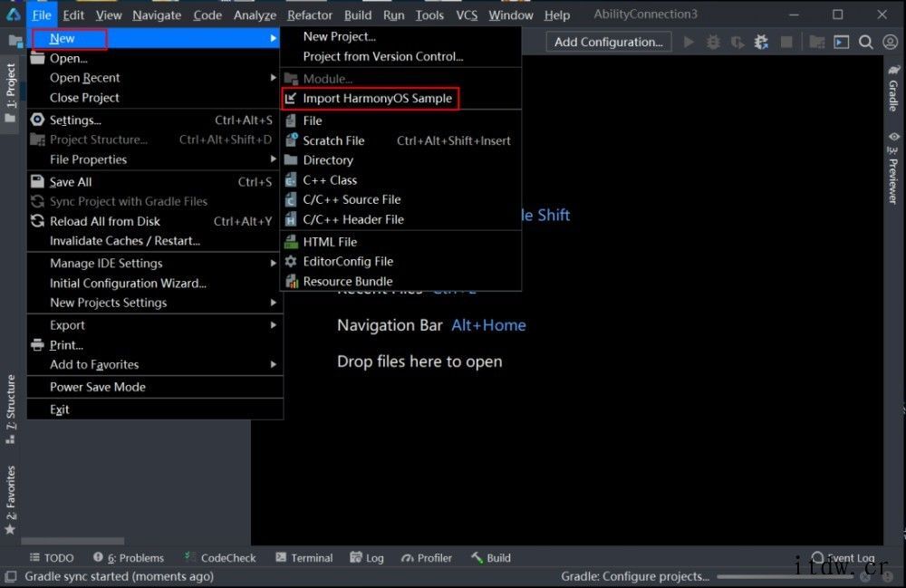Screen dimensions: 906x588
Task: Click the Project panel horizontal scrollbar
Action: (72, 541)
